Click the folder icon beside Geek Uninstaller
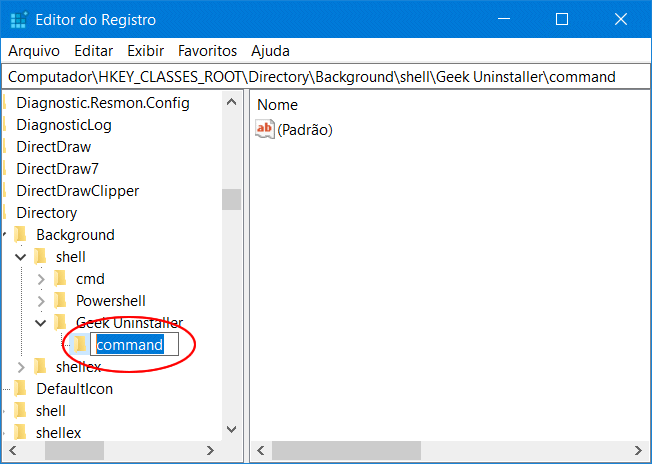Image resolution: width=652 pixels, height=464 pixels. [60, 322]
